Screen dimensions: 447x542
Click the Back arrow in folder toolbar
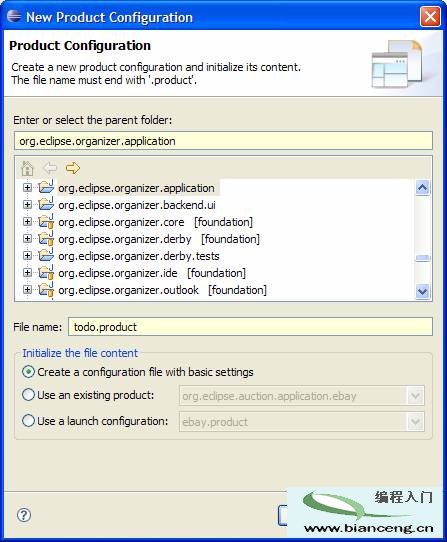[50, 168]
